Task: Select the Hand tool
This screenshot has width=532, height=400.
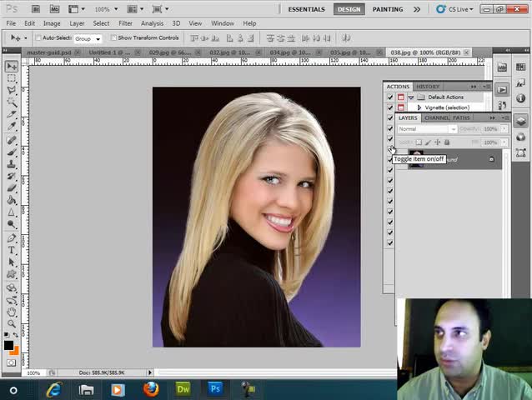Action: pos(12,312)
